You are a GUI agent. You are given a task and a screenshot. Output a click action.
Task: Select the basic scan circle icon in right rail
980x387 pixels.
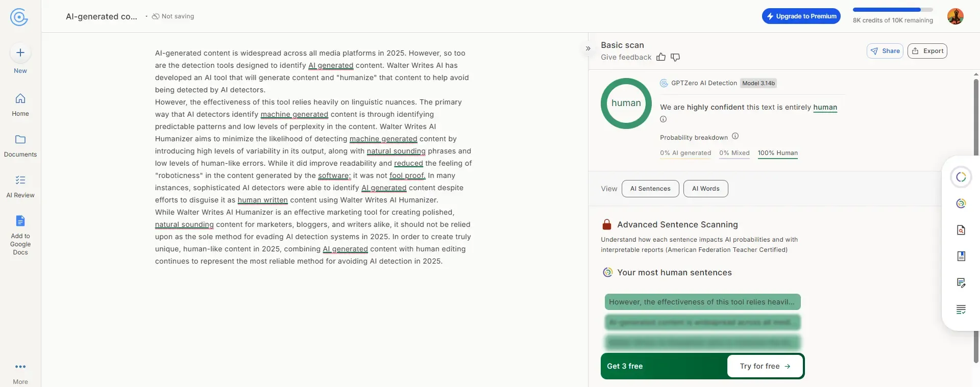(x=961, y=177)
